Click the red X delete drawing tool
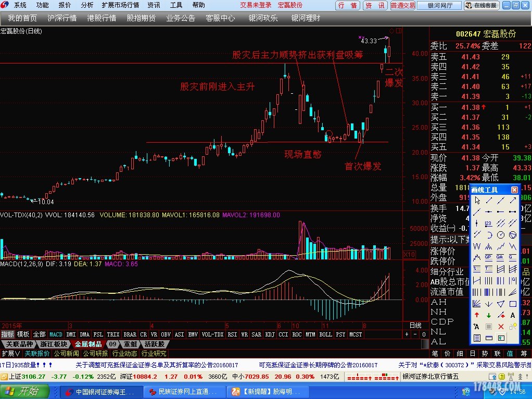The height and width of the screenshot is (399, 532). (501, 326)
